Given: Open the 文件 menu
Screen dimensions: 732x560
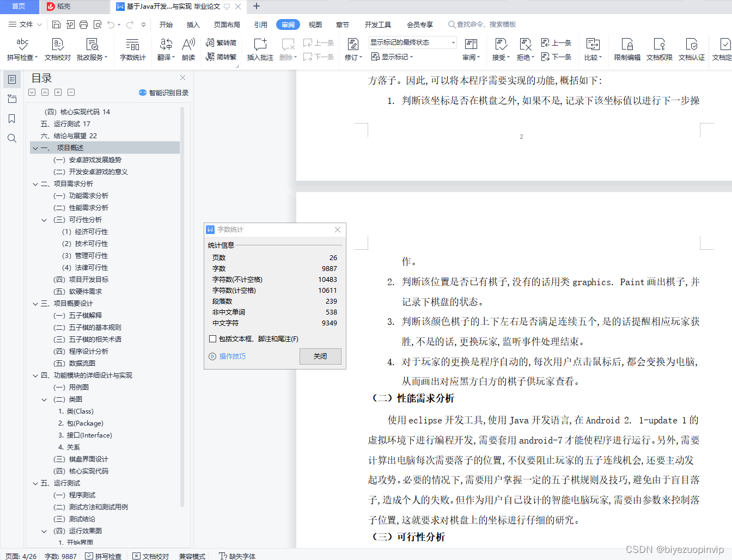Looking at the screenshot, I should click(25, 24).
